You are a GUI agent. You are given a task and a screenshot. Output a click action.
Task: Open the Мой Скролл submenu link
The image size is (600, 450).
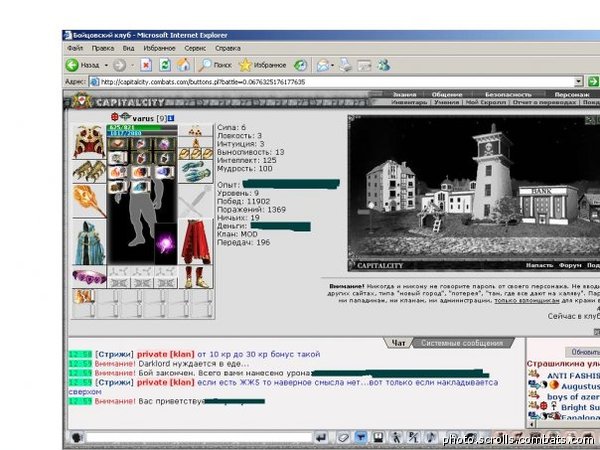point(485,102)
